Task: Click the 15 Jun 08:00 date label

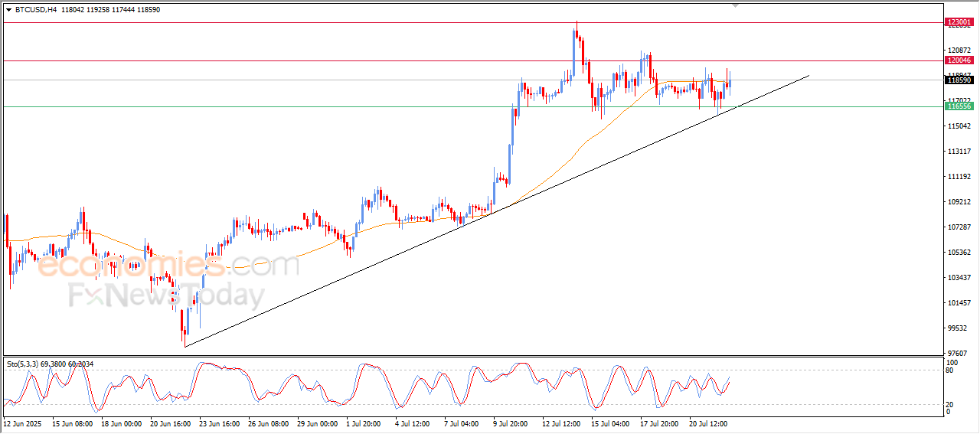Action: pyautogui.click(x=73, y=423)
